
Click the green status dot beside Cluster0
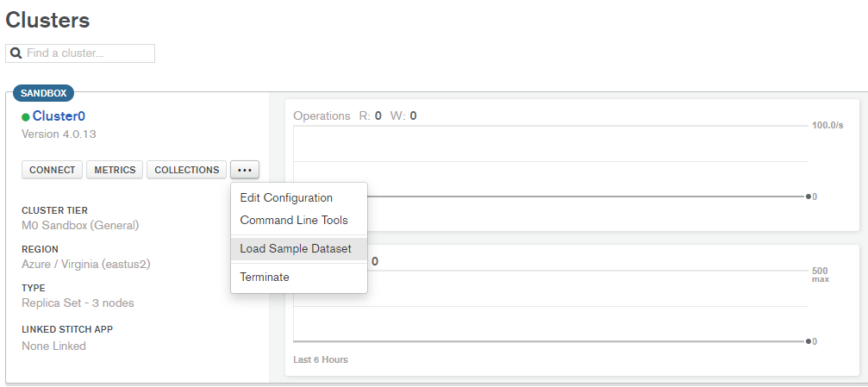click(x=26, y=117)
